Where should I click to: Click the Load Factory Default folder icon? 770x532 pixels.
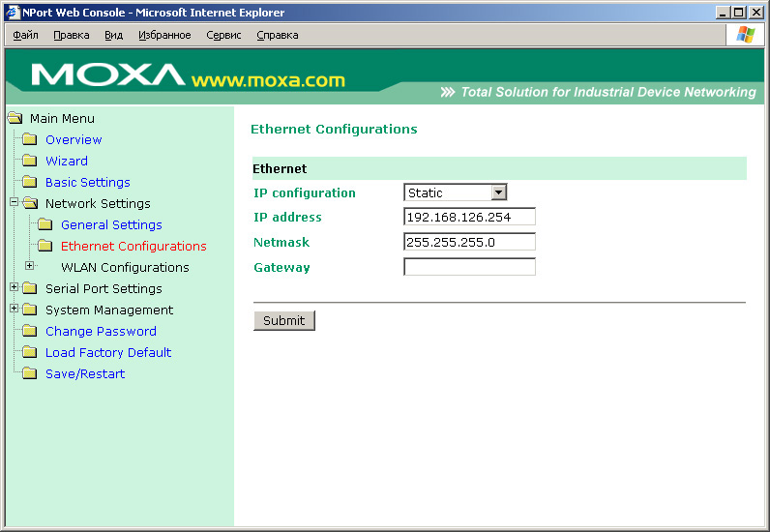pos(29,353)
